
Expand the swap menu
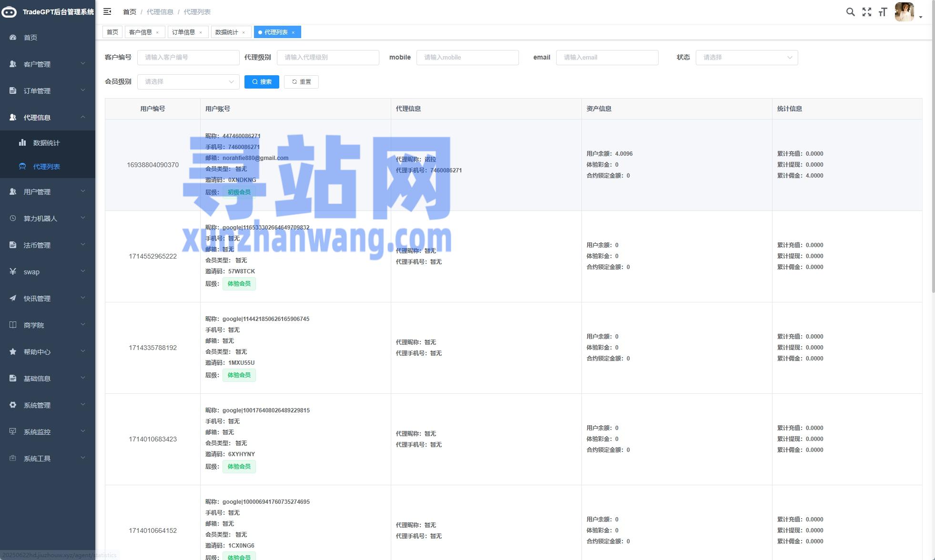83,271
